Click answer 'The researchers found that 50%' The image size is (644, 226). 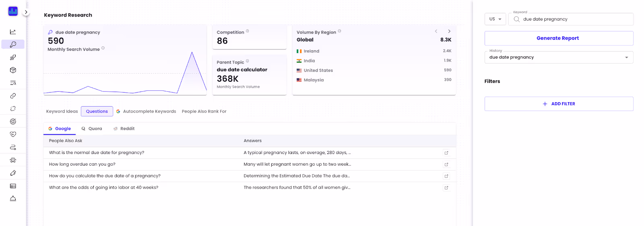[297, 188]
